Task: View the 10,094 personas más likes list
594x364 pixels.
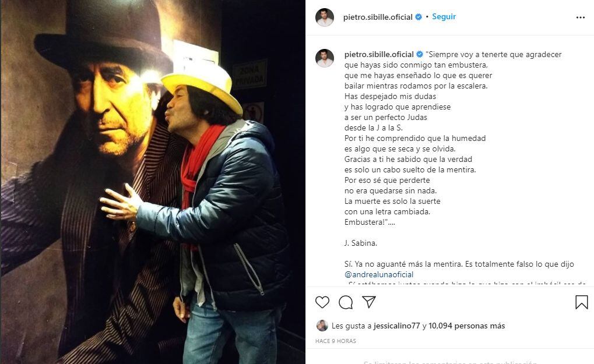Action: pyautogui.click(x=467, y=326)
